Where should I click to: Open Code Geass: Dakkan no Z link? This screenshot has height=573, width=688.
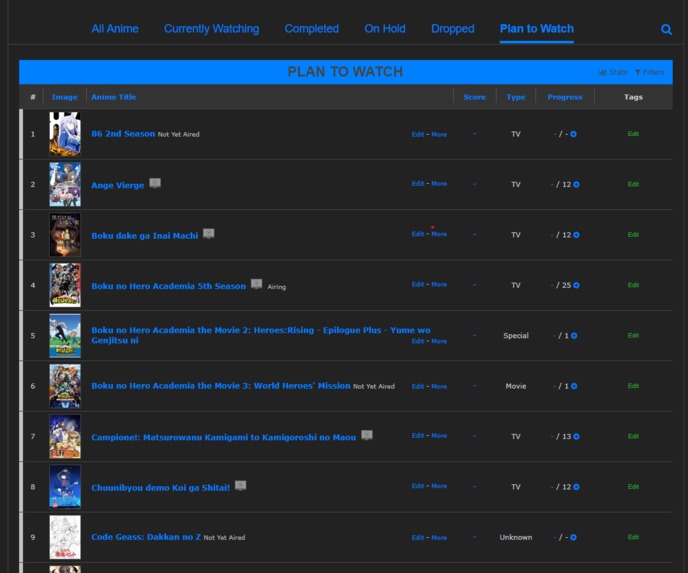click(x=146, y=537)
